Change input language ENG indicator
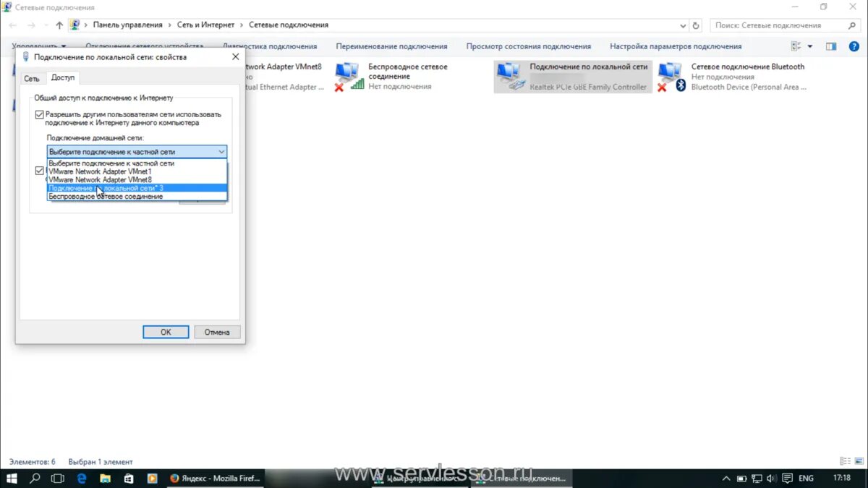Image resolution: width=868 pixels, height=488 pixels. tap(806, 478)
